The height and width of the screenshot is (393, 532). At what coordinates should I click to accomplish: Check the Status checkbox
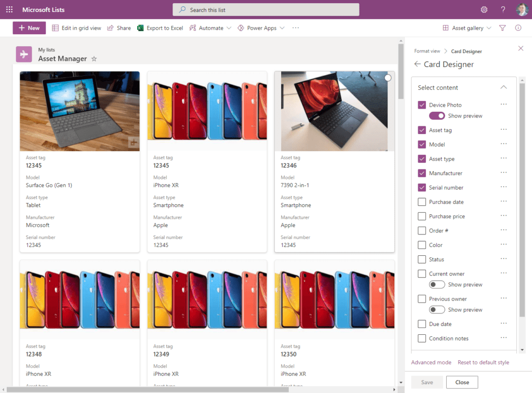coord(422,259)
